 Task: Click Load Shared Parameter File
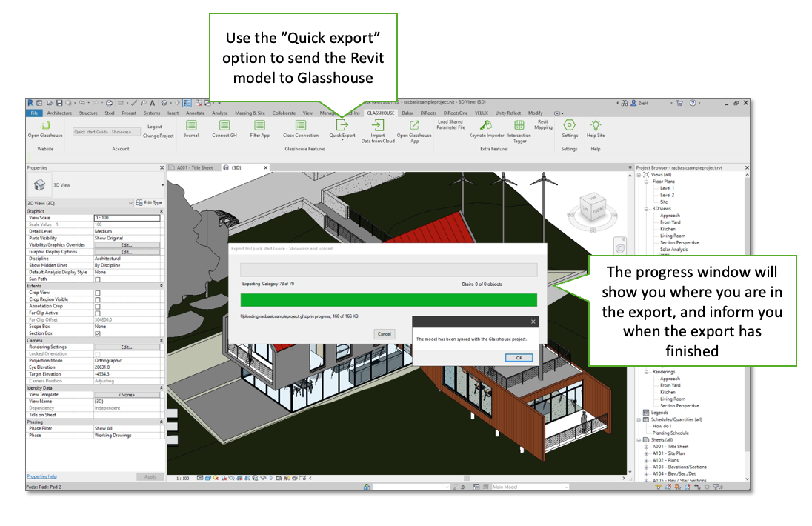click(450, 124)
